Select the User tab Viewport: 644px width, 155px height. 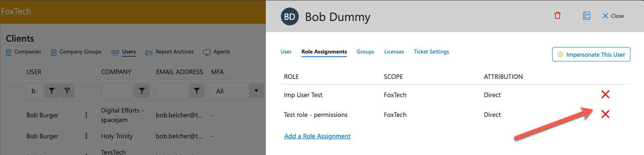286,52
